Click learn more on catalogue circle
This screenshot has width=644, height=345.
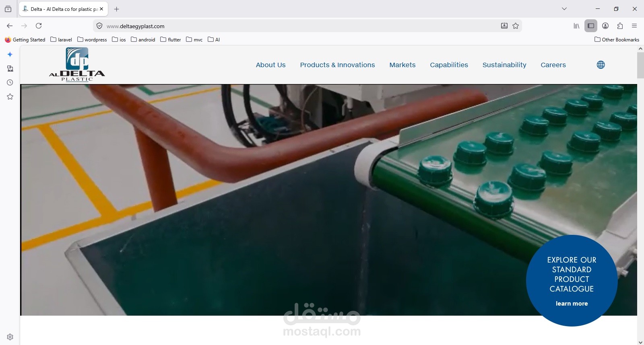[572, 304]
